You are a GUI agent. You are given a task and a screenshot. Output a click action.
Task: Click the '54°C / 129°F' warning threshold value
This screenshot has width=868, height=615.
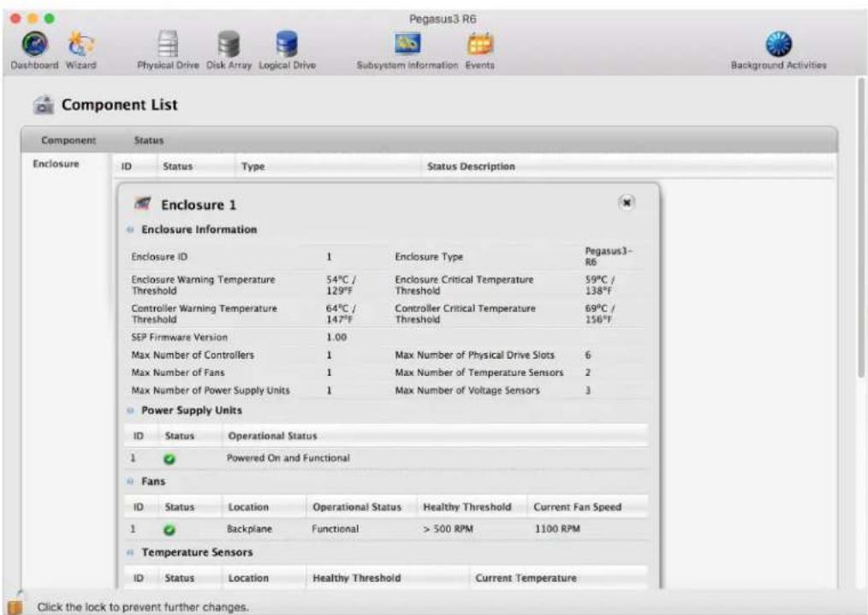[x=341, y=285]
